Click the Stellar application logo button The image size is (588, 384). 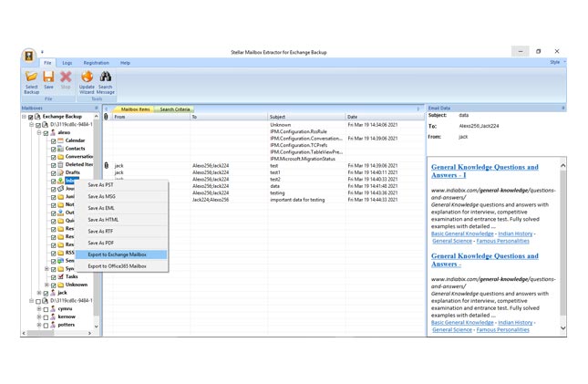coord(29,56)
